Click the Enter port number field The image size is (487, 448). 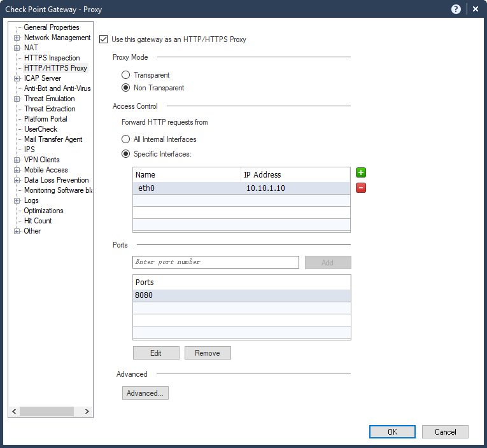216,262
